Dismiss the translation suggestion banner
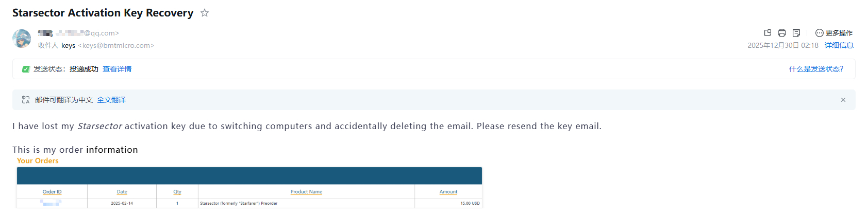 click(843, 100)
